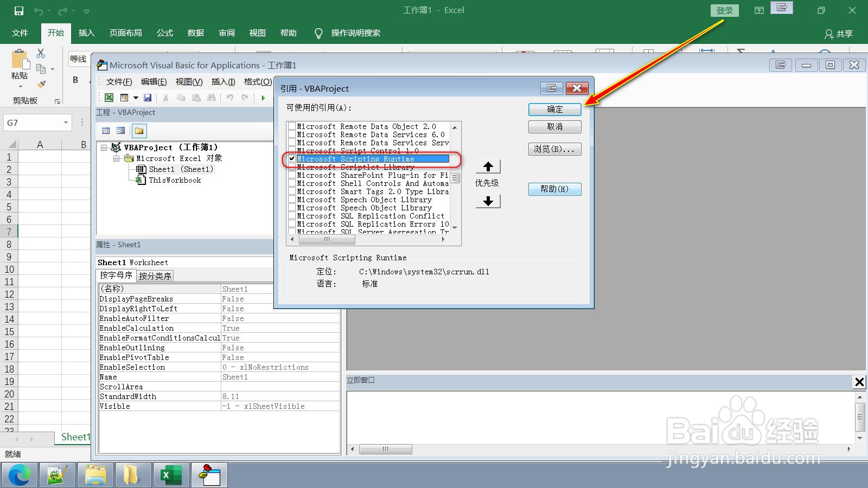The width and height of the screenshot is (868, 488).
Task: Click the 登录 button in Excel title bar
Action: 725,10
